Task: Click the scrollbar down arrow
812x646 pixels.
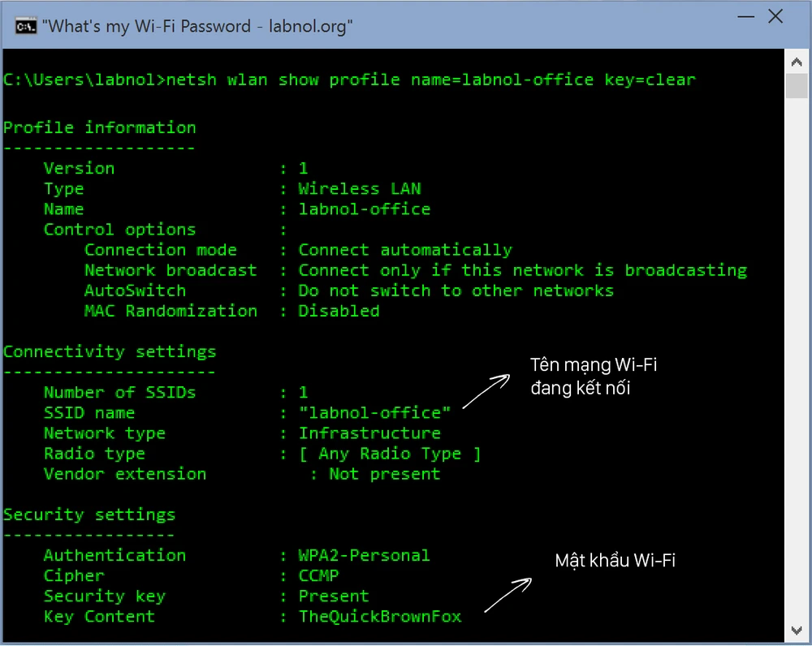Action: (x=796, y=631)
